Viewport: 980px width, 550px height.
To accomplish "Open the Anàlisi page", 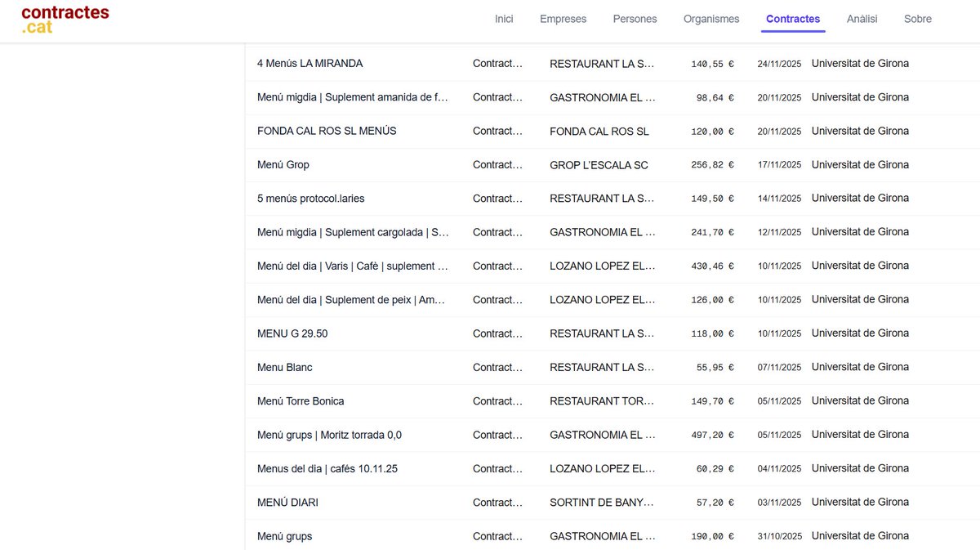I will pyautogui.click(x=862, y=19).
